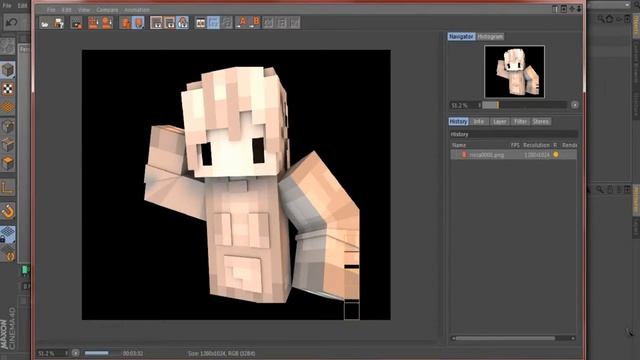Screen dimensions: 640x360
Task: Switch to the Info tab
Action: (x=479, y=122)
